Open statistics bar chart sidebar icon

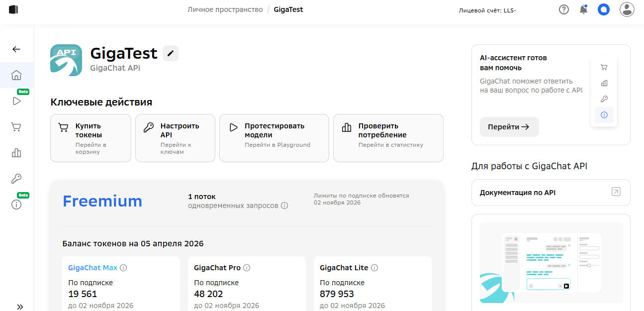(16, 153)
